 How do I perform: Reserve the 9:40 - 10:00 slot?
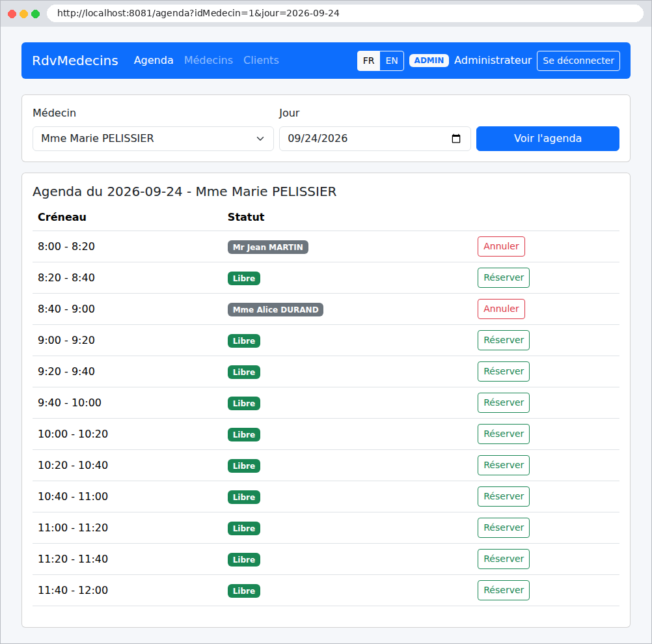(504, 402)
